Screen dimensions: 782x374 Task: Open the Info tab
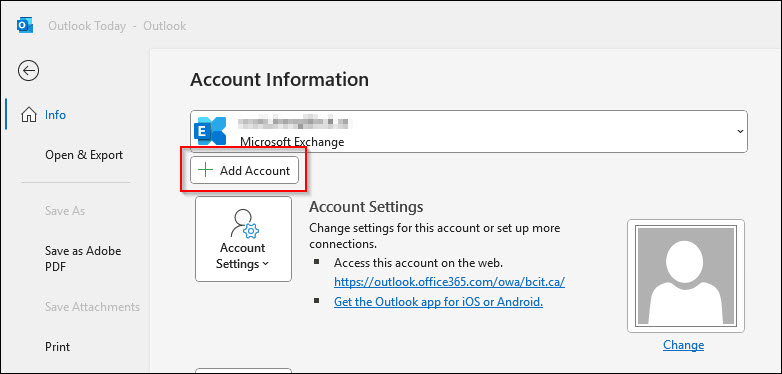55,115
